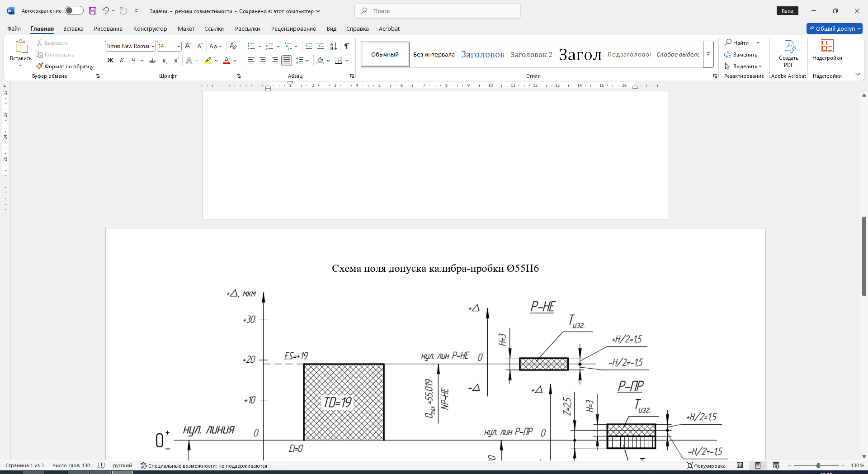Open the Шрифт dialog launcher

239,76
